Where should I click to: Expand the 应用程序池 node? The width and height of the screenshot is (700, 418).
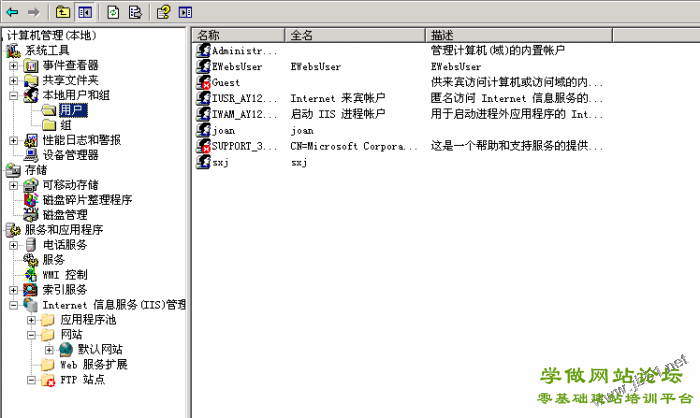coord(31,320)
